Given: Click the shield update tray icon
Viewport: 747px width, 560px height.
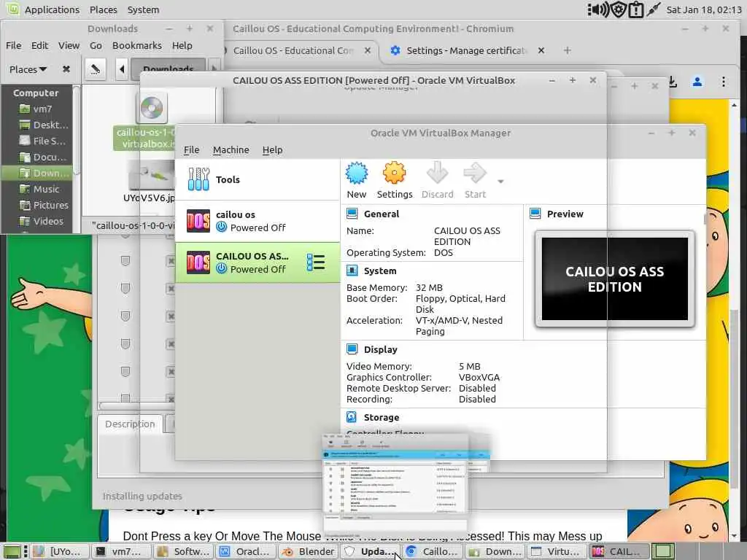Looking at the screenshot, I should pos(619,9).
